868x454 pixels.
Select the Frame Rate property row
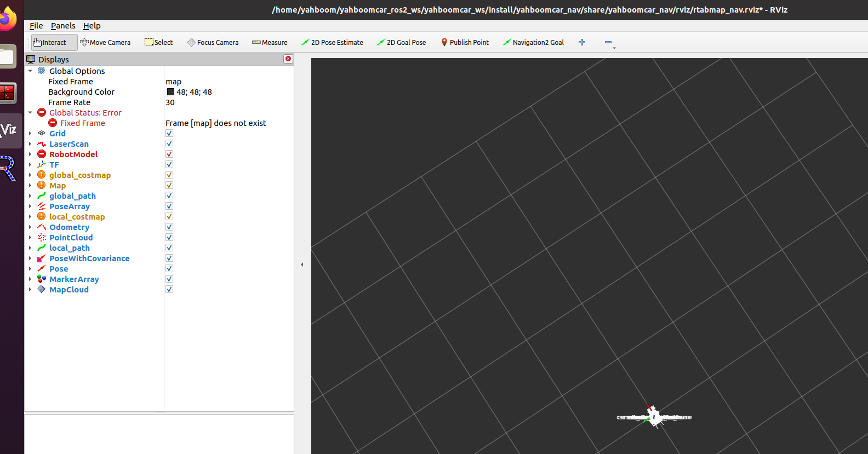pos(159,102)
